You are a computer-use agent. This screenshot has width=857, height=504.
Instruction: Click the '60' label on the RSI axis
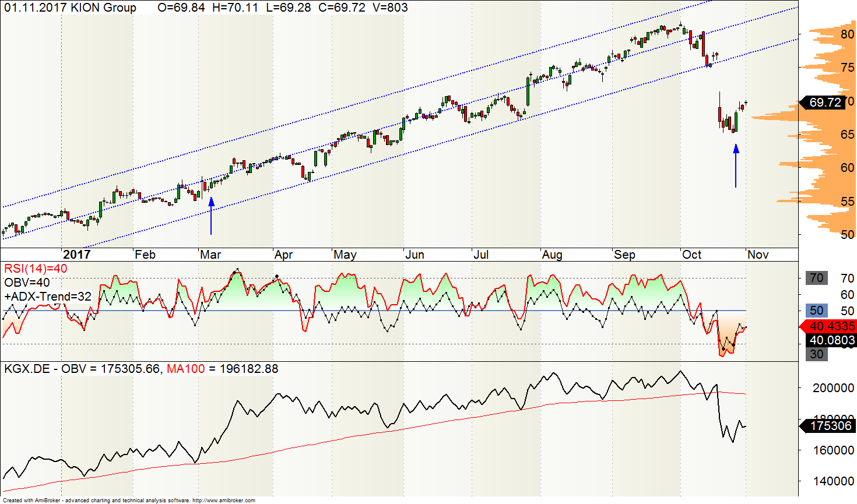tap(847, 295)
